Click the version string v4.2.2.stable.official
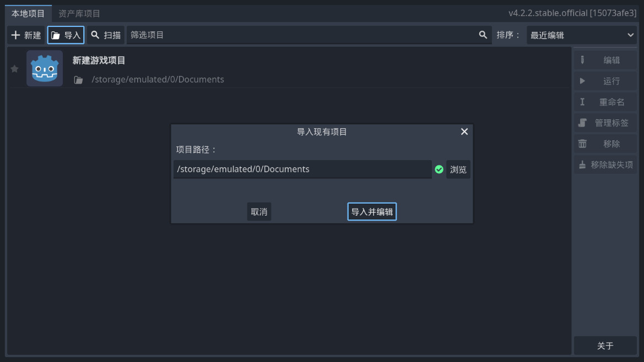The height and width of the screenshot is (362, 644). (x=572, y=13)
